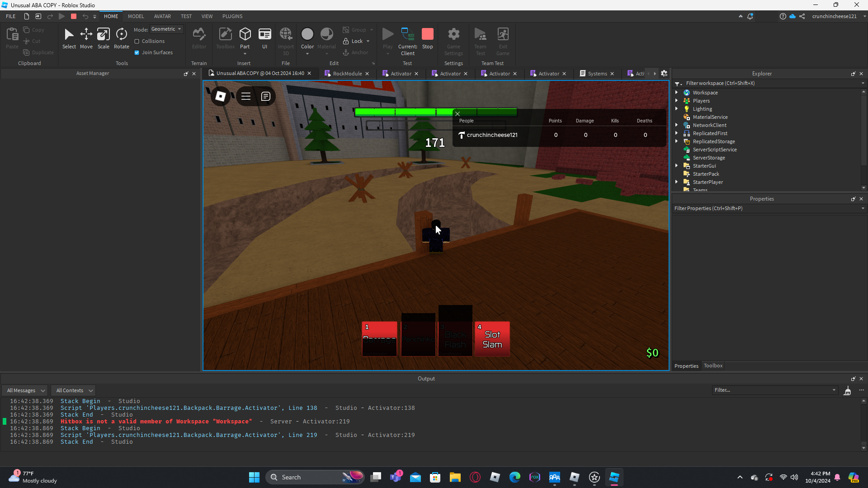Open the Mail app from the taskbar
The height and width of the screenshot is (488, 868).
pos(415,477)
